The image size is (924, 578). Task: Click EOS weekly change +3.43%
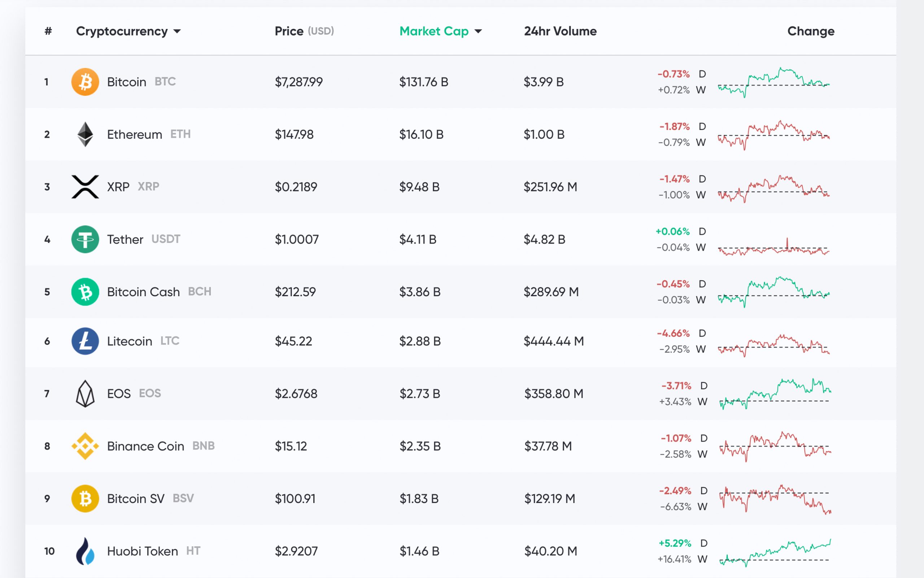click(675, 401)
